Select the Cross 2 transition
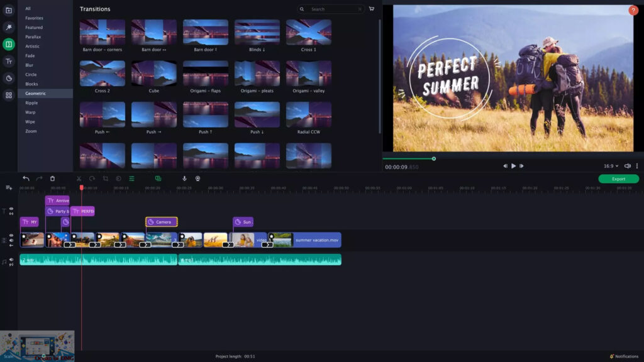The image size is (644, 362). [x=103, y=74]
